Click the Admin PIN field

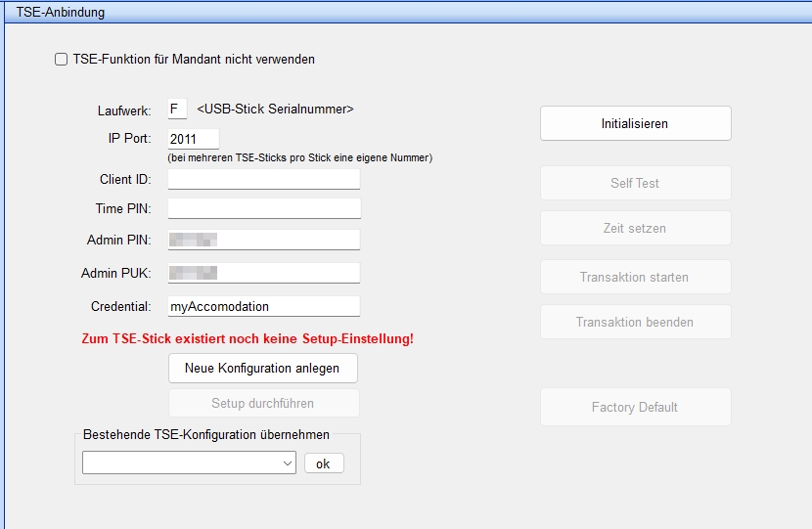pos(264,240)
